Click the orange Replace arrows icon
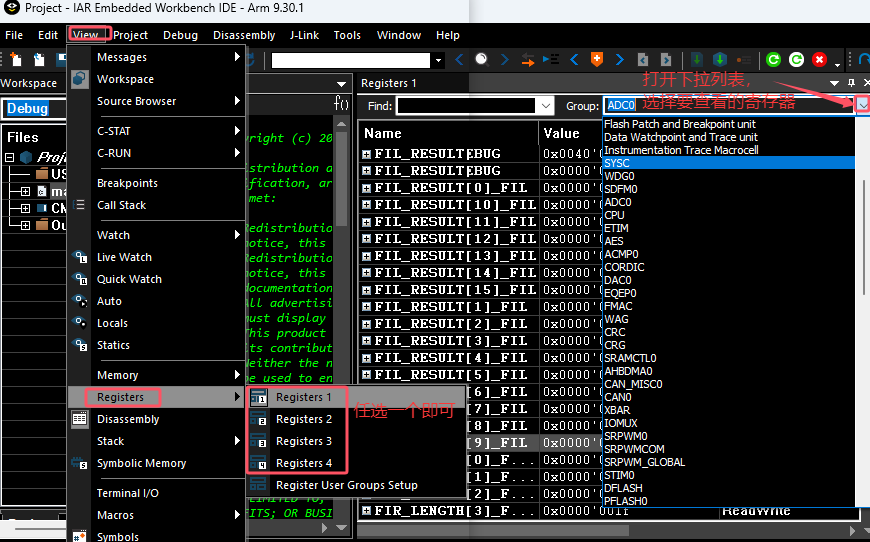The width and height of the screenshot is (870, 542). (x=528, y=59)
